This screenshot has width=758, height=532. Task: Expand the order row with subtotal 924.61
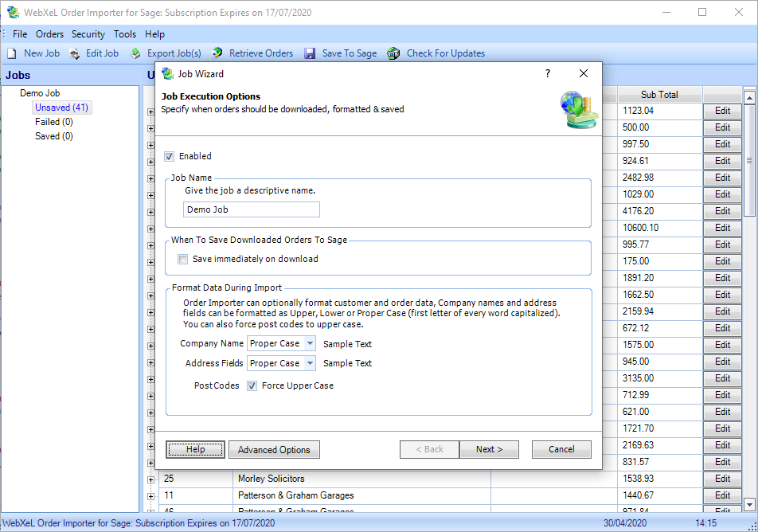pos(150,162)
